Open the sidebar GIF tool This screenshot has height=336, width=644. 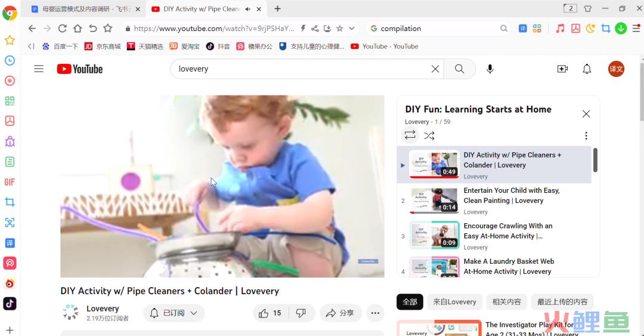pos(10,182)
